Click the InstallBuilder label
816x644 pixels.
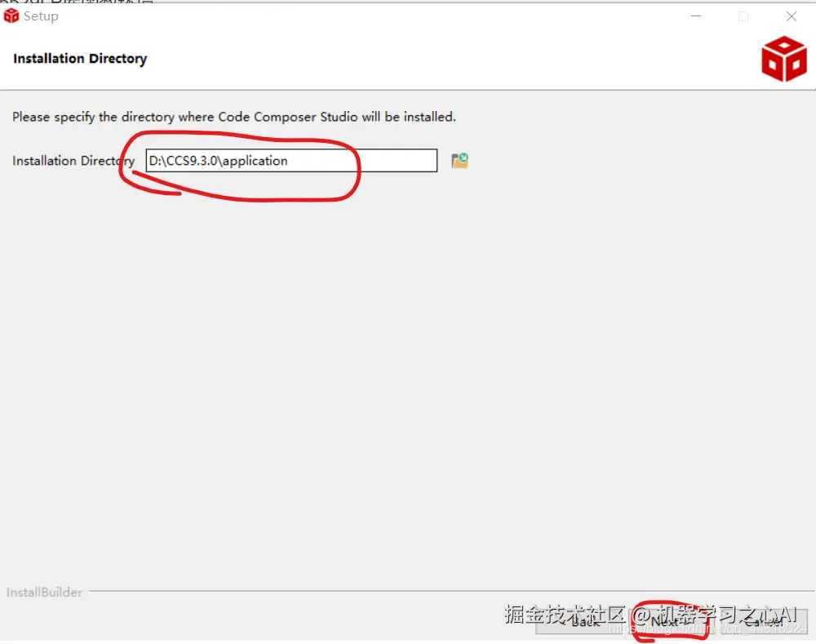point(44,592)
